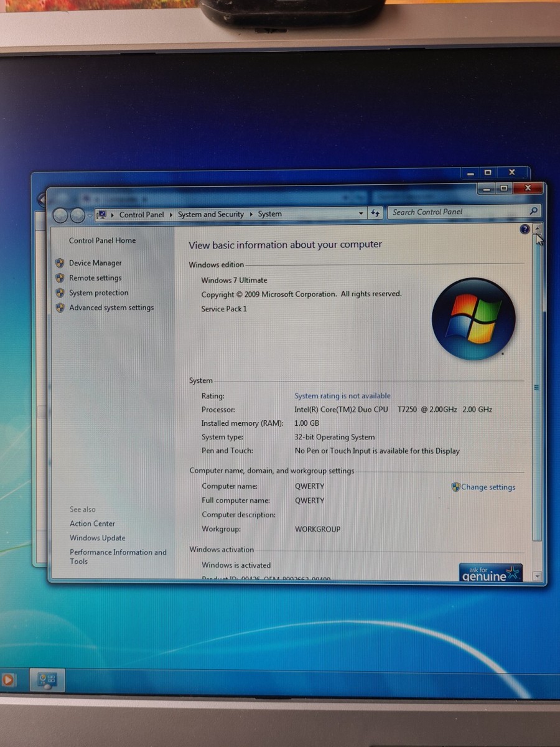Open Performance Information and Tools
The image size is (560, 747).
click(118, 557)
